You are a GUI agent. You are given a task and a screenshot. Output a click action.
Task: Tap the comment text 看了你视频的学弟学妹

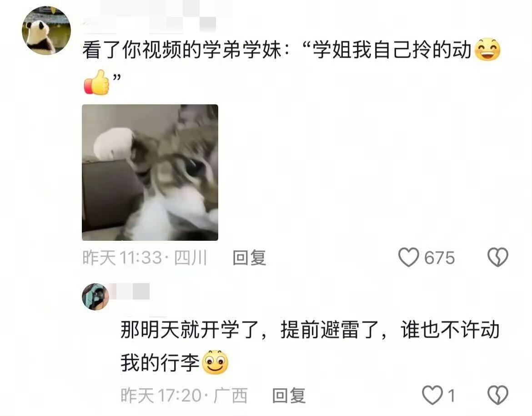[182, 50]
